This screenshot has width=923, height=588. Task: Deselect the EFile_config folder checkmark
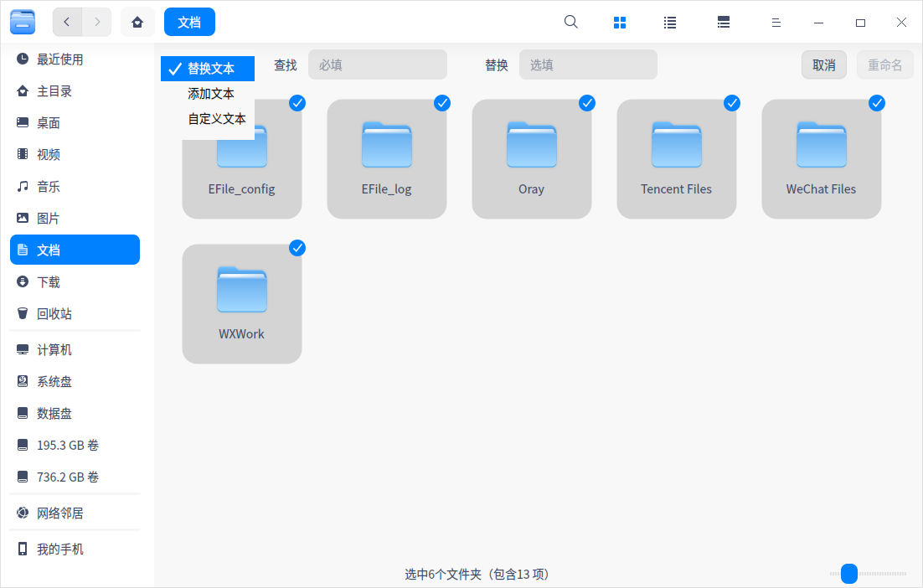(297, 103)
